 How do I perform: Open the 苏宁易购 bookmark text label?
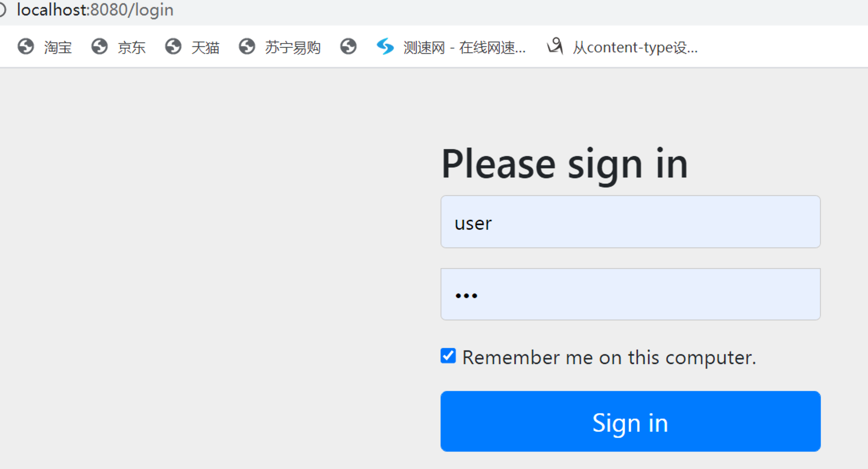[293, 47]
